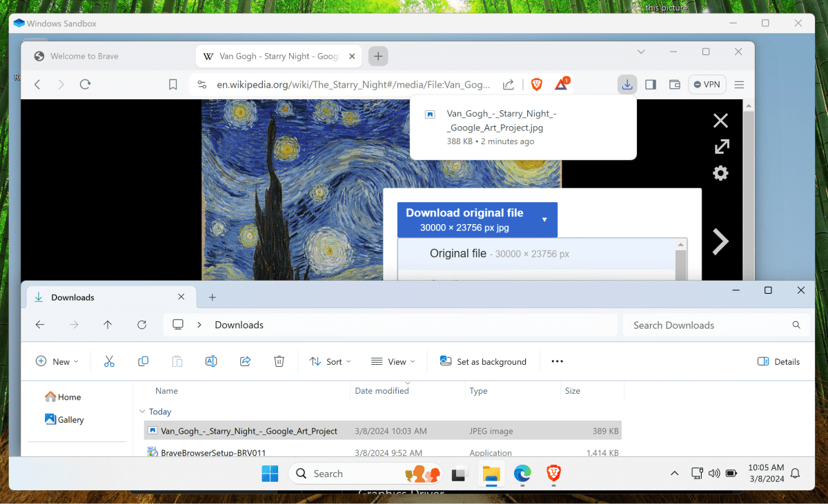Open download settings gear in downloads popup
Viewport: 828px width, 504px height.
click(720, 173)
